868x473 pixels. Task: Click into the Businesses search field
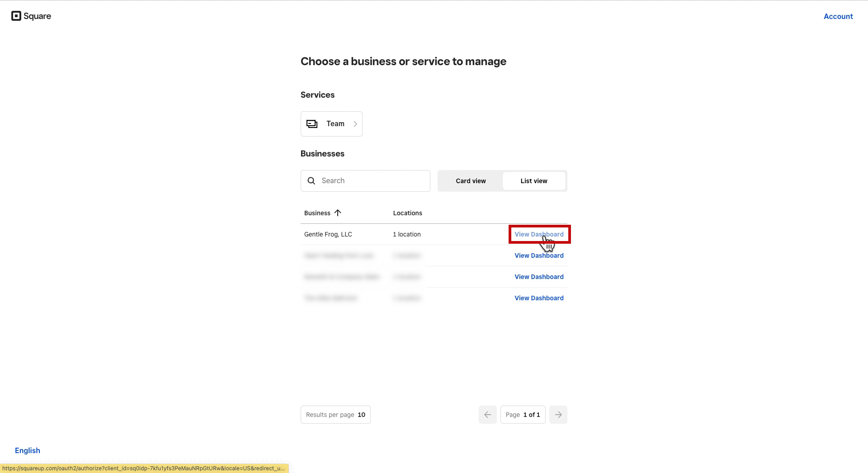click(365, 181)
